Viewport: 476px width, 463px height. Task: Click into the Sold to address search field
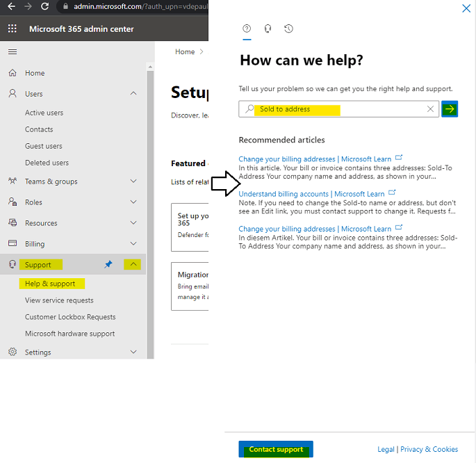(338, 109)
